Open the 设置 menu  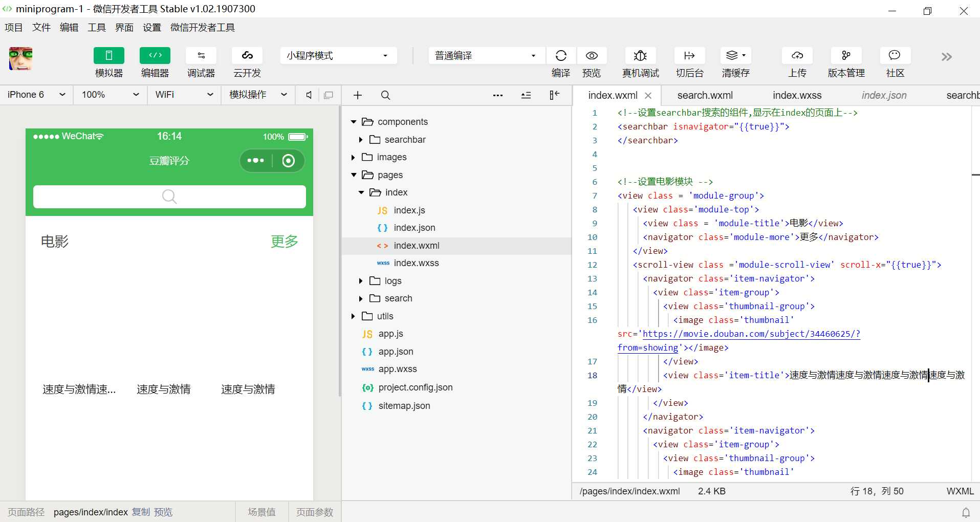coord(152,28)
